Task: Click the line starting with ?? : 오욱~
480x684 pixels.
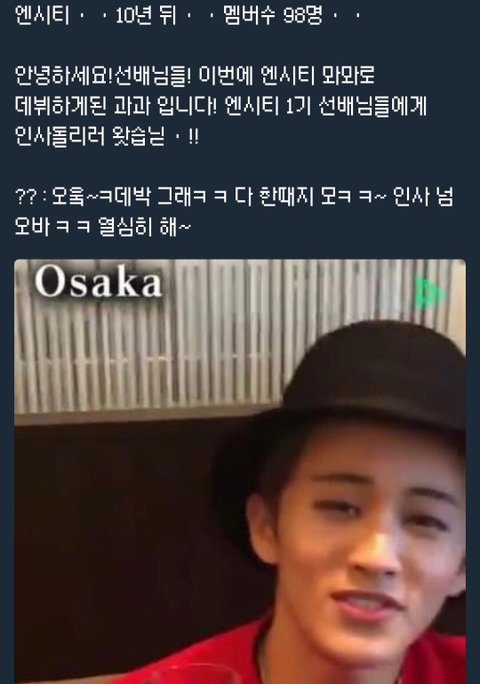Action: click(234, 197)
